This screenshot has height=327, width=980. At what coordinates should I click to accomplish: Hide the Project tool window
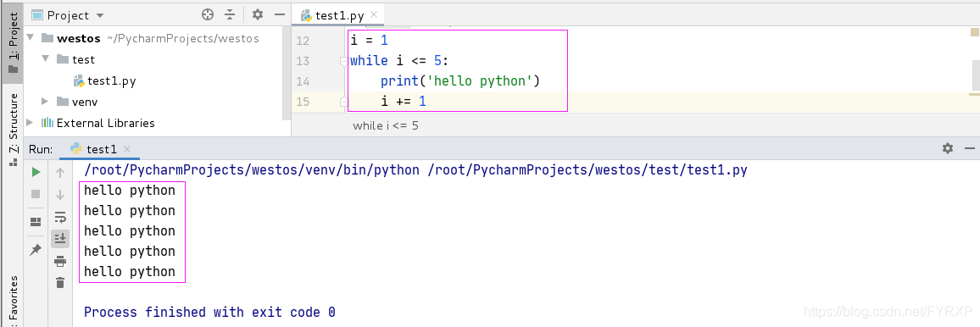280,15
